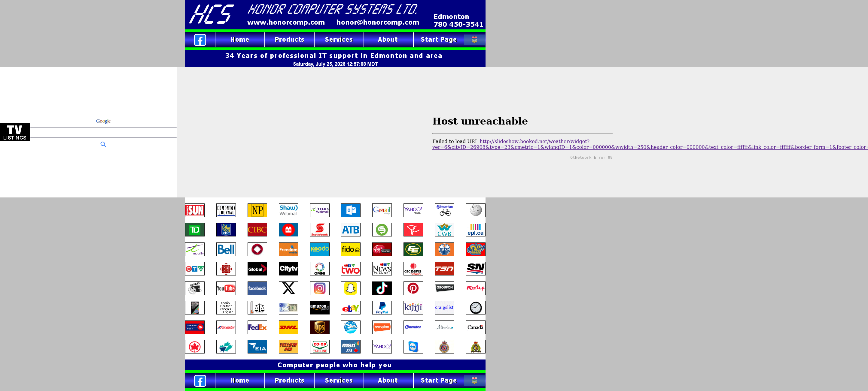Open the TSN sports tile
868x391 pixels.
click(444, 269)
